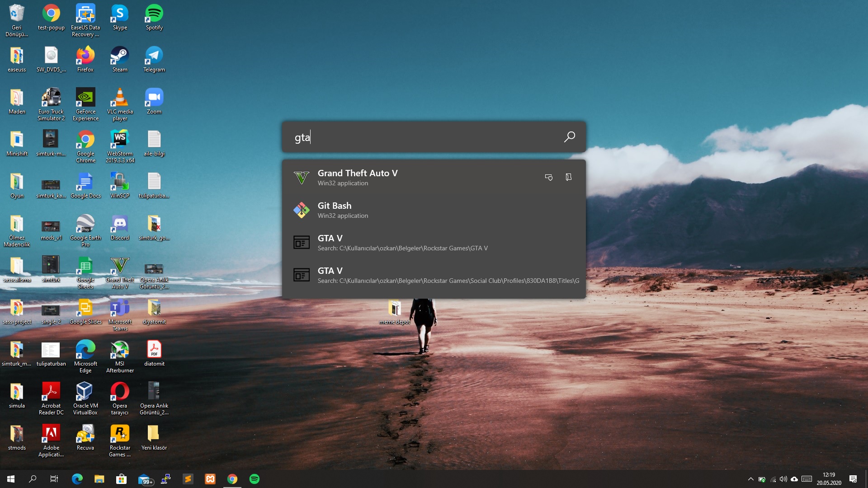Open GTA V folder in Rockstar Games

coord(434,243)
